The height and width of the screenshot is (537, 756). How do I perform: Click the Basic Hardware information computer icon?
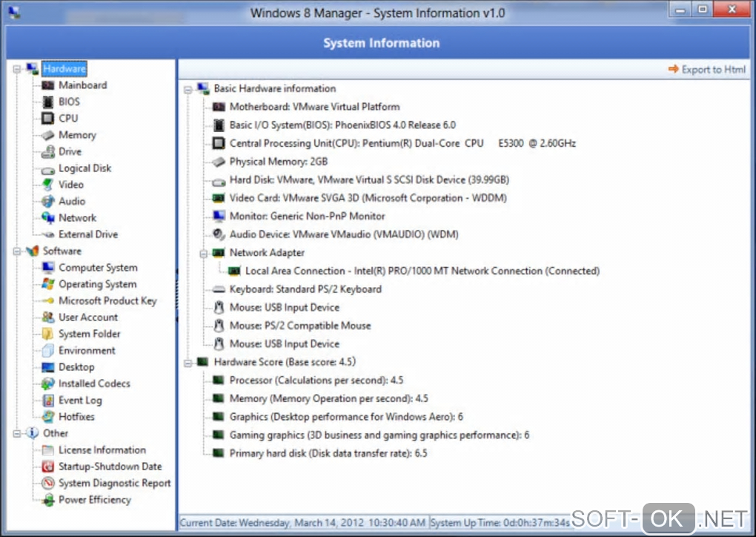click(203, 89)
